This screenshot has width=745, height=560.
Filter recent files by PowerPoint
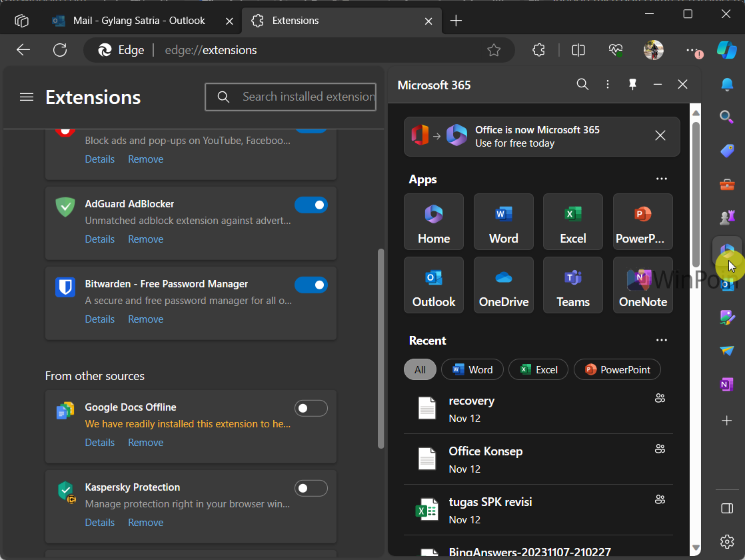pyautogui.click(x=617, y=369)
